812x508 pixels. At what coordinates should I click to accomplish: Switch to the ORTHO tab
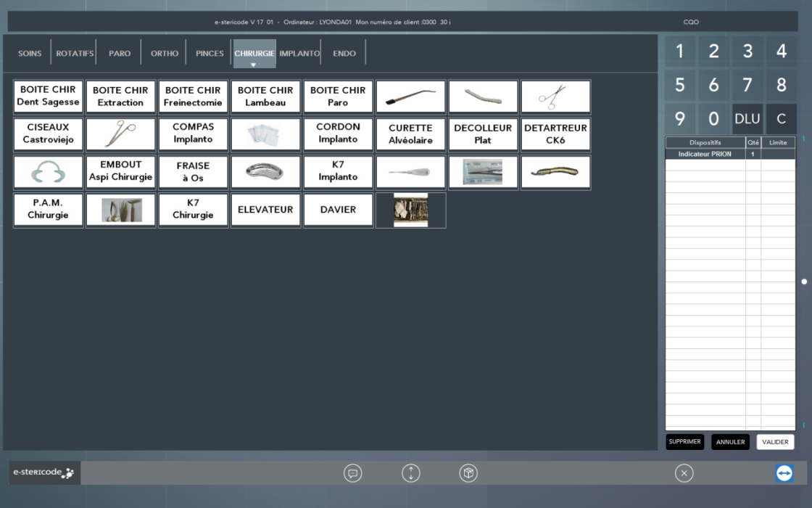pyautogui.click(x=164, y=53)
